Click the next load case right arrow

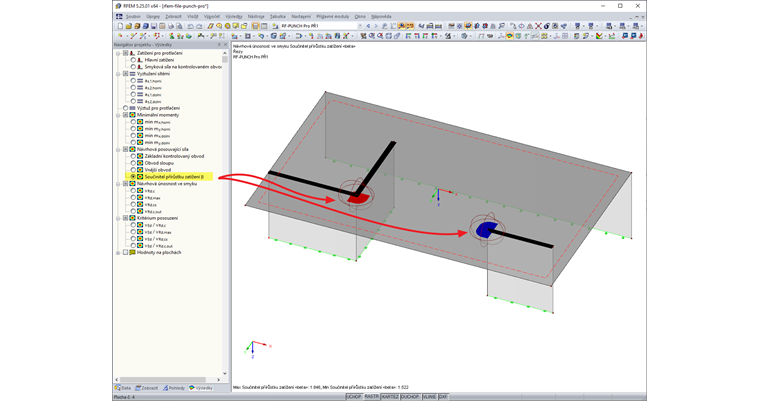(376, 26)
